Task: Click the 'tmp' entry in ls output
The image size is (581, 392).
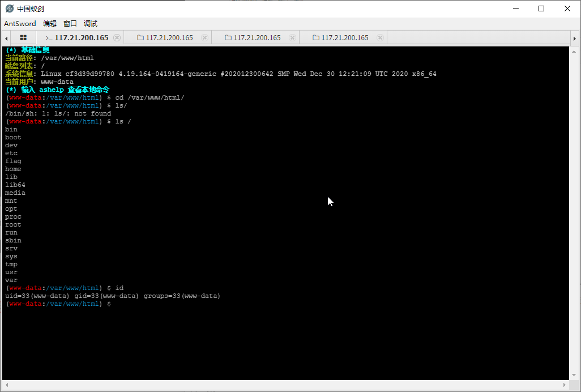Action: point(11,264)
